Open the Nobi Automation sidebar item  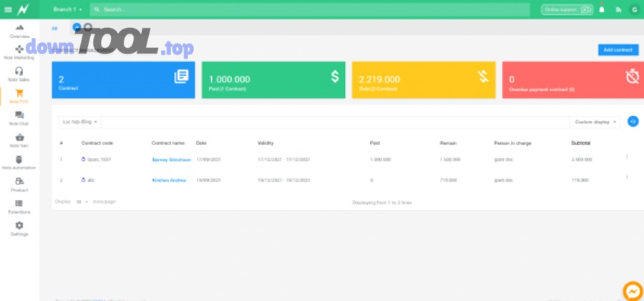pyautogui.click(x=19, y=162)
